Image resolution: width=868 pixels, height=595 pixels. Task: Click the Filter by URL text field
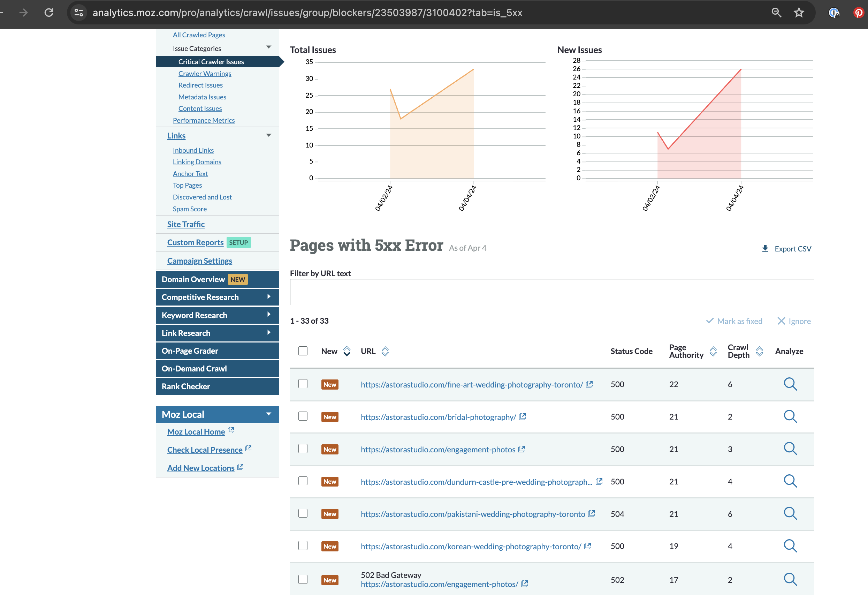551,292
